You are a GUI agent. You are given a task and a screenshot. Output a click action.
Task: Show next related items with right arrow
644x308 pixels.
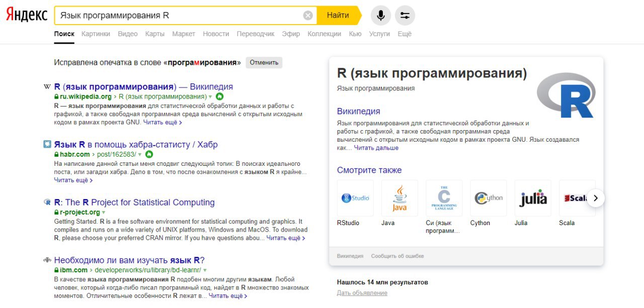(x=596, y=198)
